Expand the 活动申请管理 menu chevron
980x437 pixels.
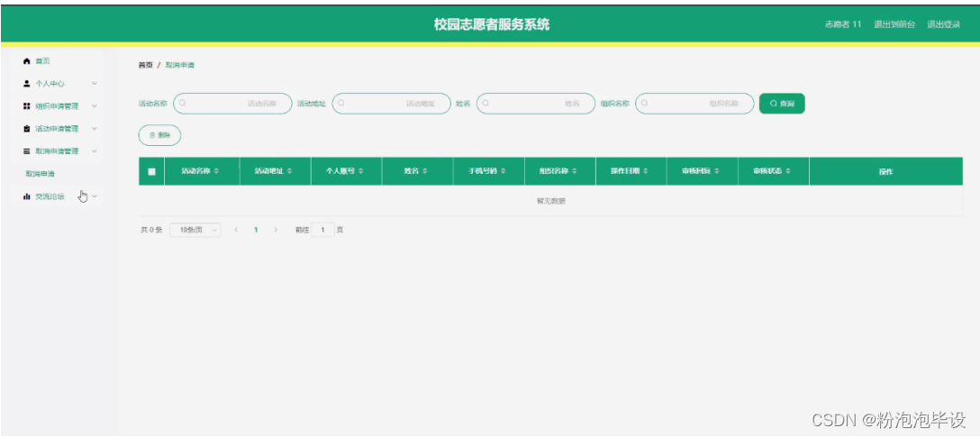95,129
